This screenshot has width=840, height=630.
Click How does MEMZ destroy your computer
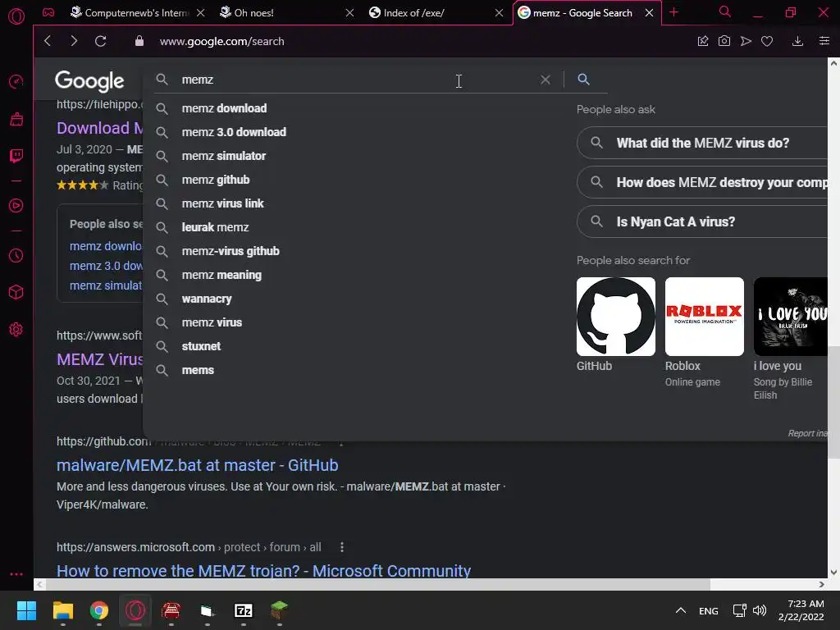[x=702, y=183]
